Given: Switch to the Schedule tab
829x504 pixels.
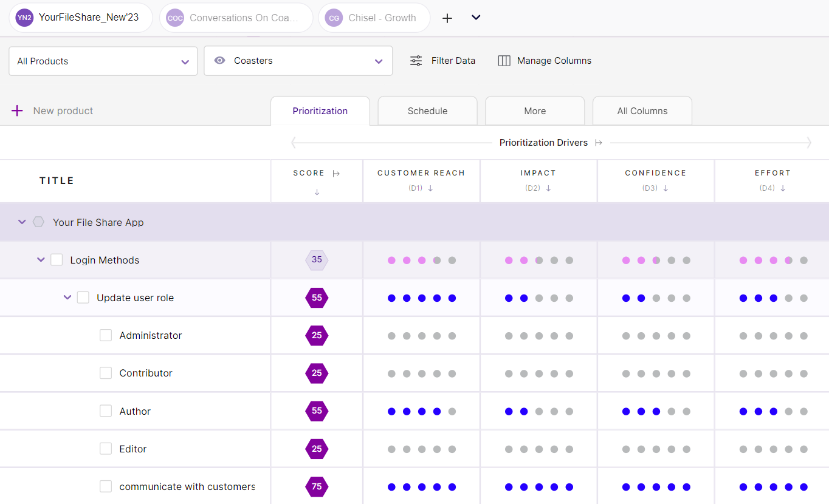Looking at the screenshot, I should coord(427,111).
